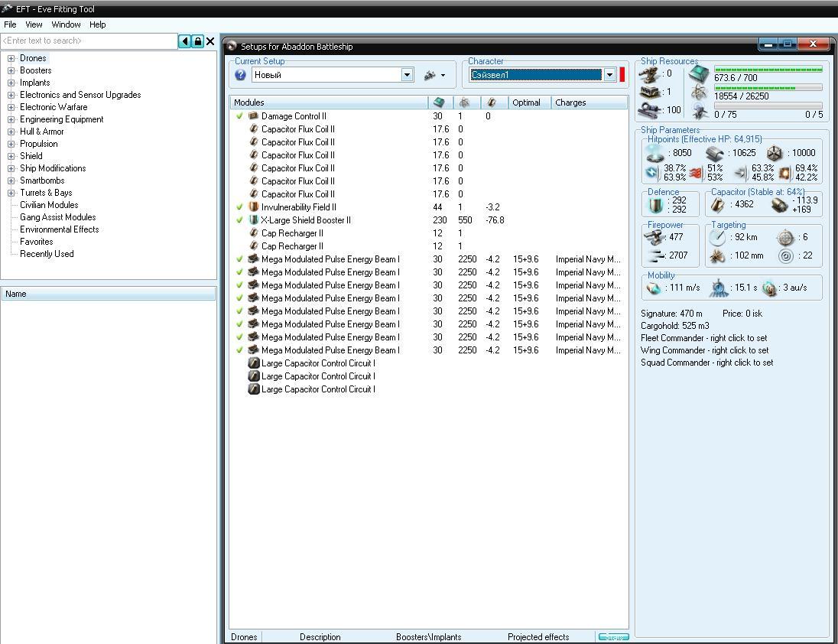Open the Window menu

(x=66, y=24)
